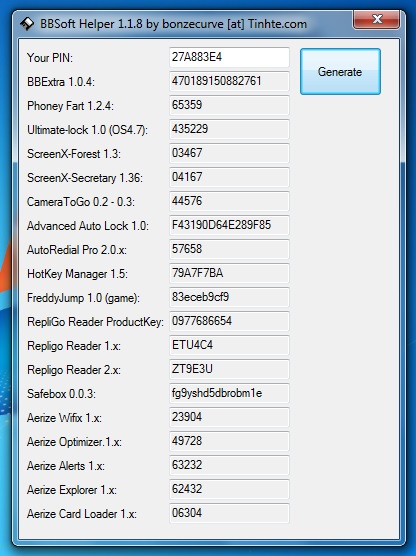Select the Repligo Reader 2.x code field
The height and width of the screenshot is (556, 416).
tap(229, 369)
